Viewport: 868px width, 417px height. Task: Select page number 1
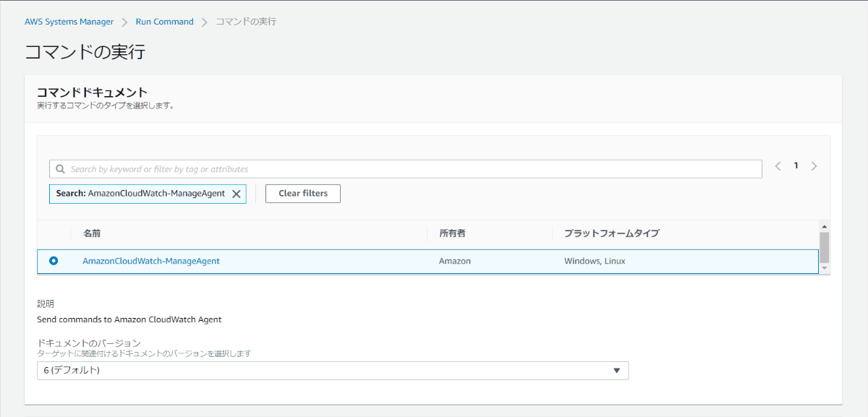click(x=796, y=165)
